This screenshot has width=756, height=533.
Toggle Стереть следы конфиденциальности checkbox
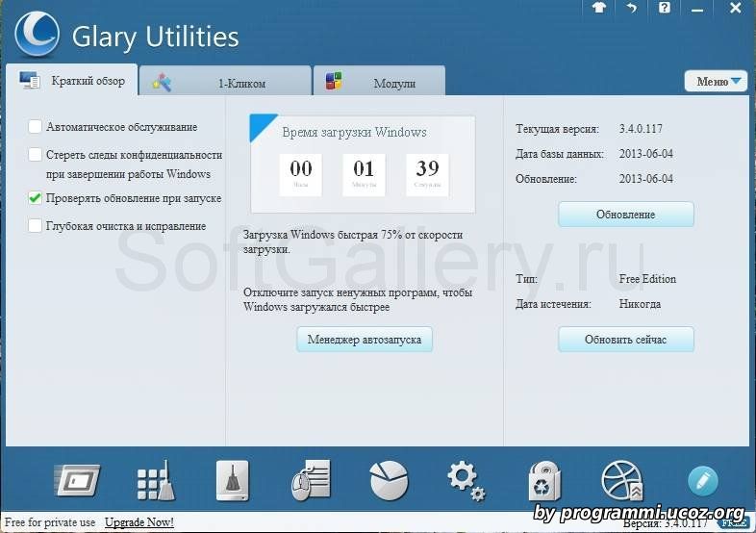36,155
